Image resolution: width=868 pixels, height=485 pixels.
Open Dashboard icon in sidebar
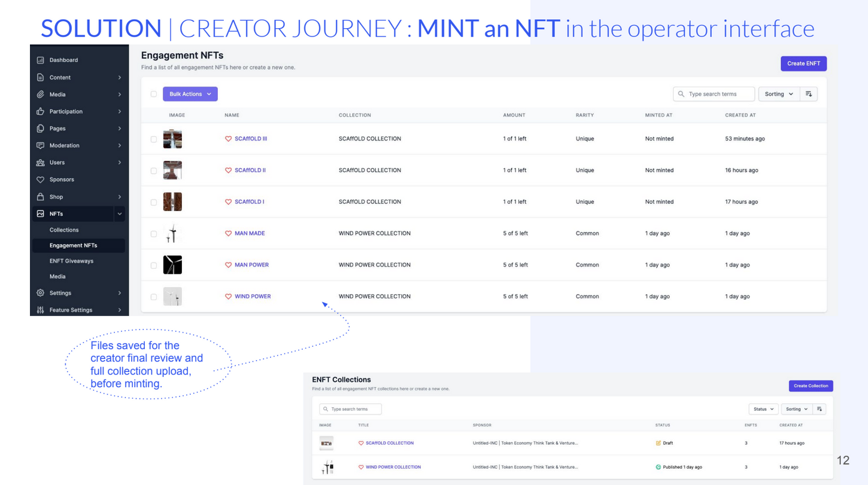(x=40, y=60)
